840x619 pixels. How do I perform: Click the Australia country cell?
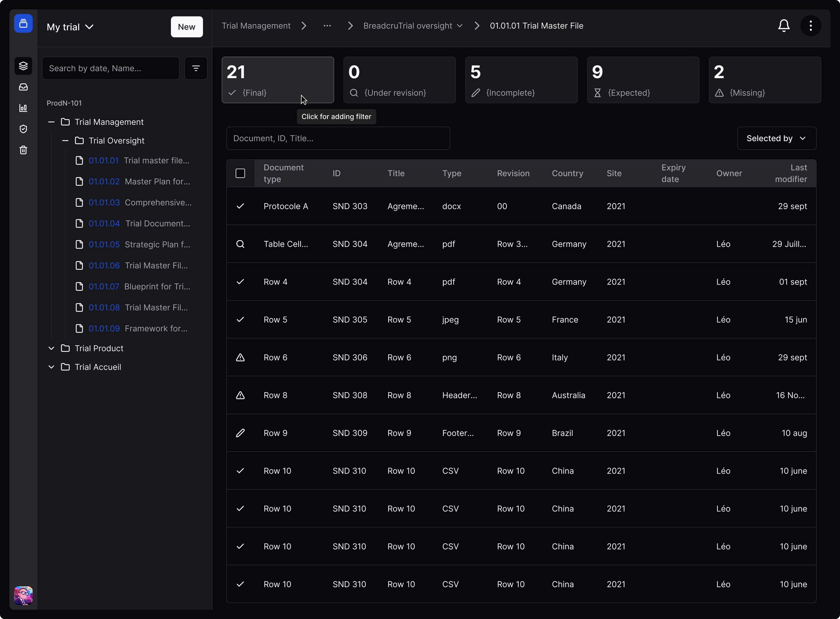(x=568, y=395)
